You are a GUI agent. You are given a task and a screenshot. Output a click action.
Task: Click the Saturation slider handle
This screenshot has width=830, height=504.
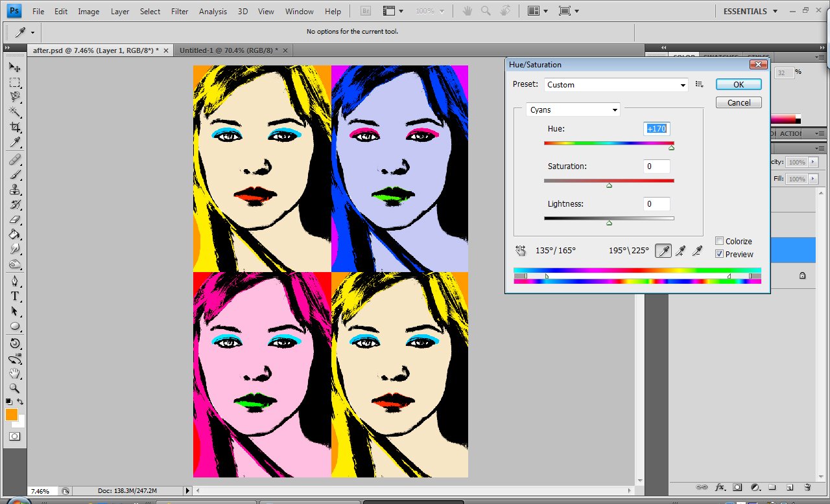pyautogui.click(x=609, y=185)
